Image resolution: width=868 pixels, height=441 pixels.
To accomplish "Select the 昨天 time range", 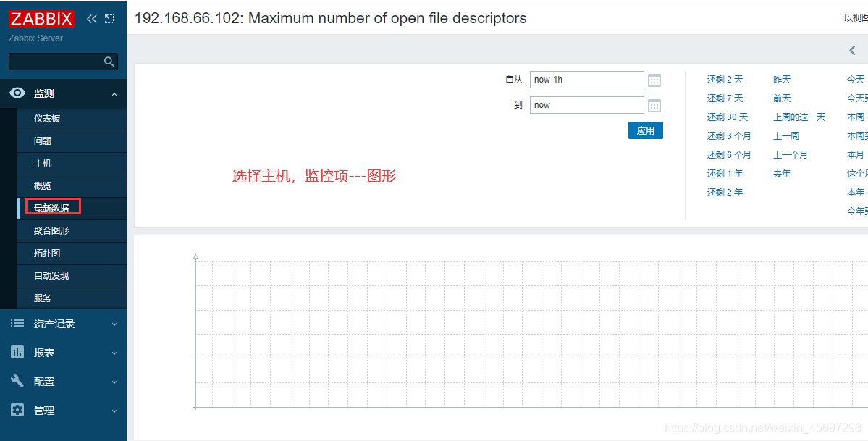I will pyautogui.click(x=782, y=79).
